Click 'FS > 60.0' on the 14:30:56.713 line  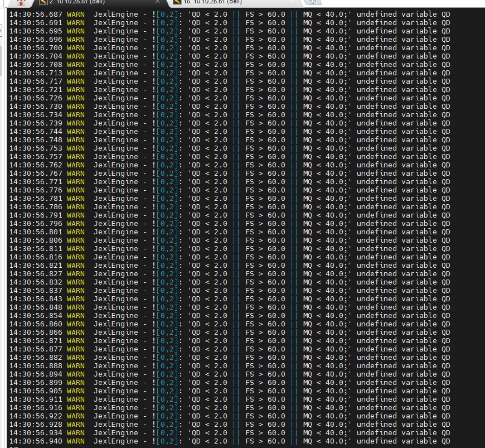(265, 73)
